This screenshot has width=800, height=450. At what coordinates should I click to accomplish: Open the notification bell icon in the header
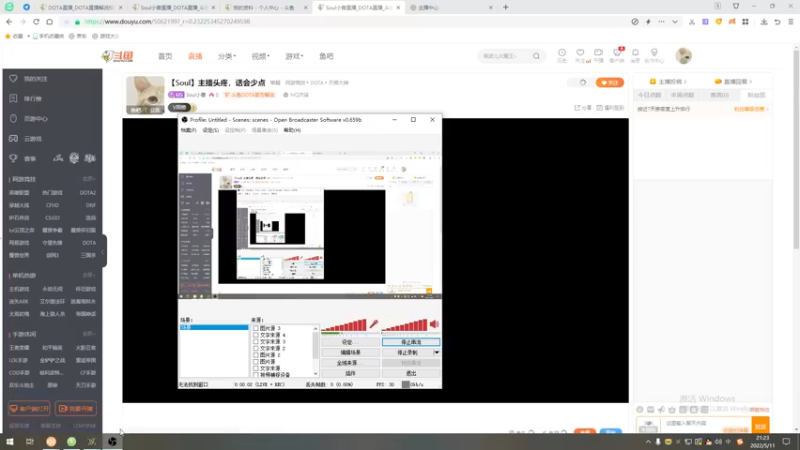(x=635, y=53)
